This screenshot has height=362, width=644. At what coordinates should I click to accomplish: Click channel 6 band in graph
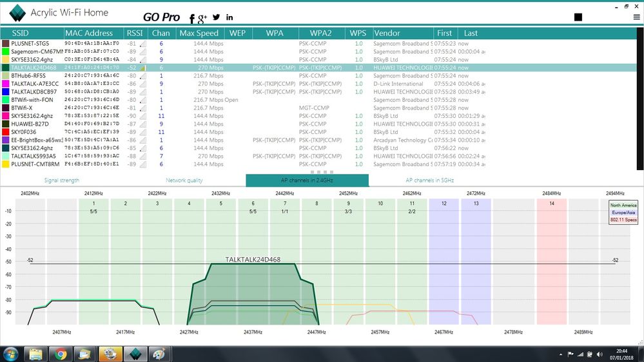[x=253, y=262]
